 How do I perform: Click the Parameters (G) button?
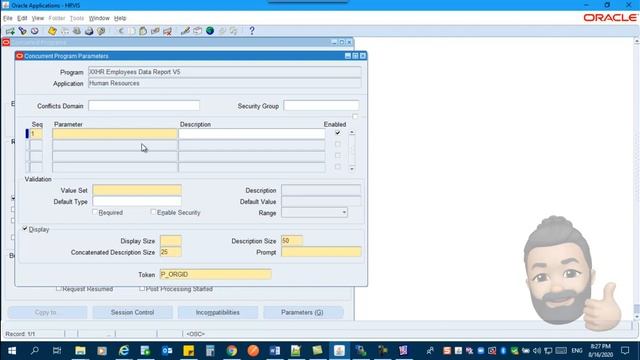click(302, 312)
